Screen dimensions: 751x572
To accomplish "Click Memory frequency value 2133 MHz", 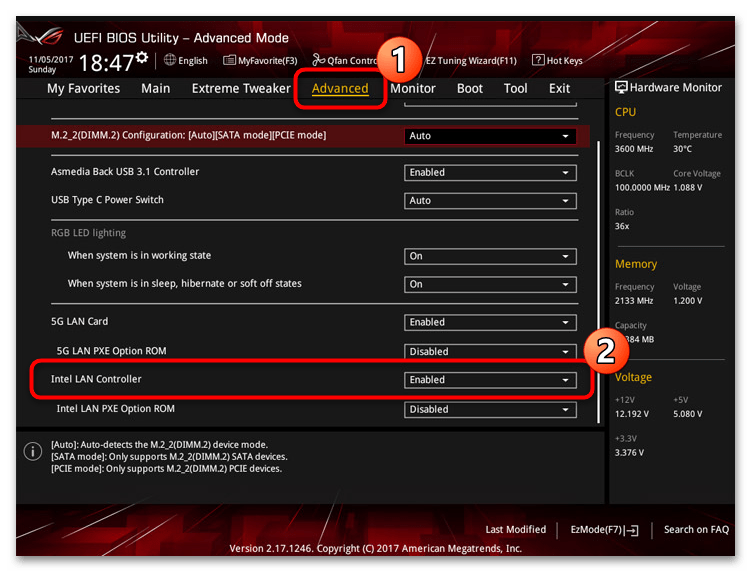I will click(634, 301).
